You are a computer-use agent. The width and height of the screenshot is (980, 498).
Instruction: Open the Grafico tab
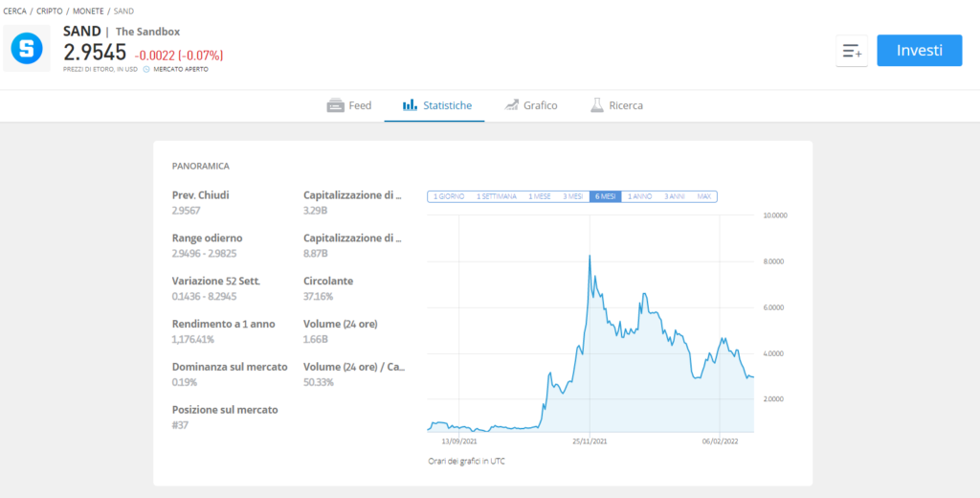point(530,105)
